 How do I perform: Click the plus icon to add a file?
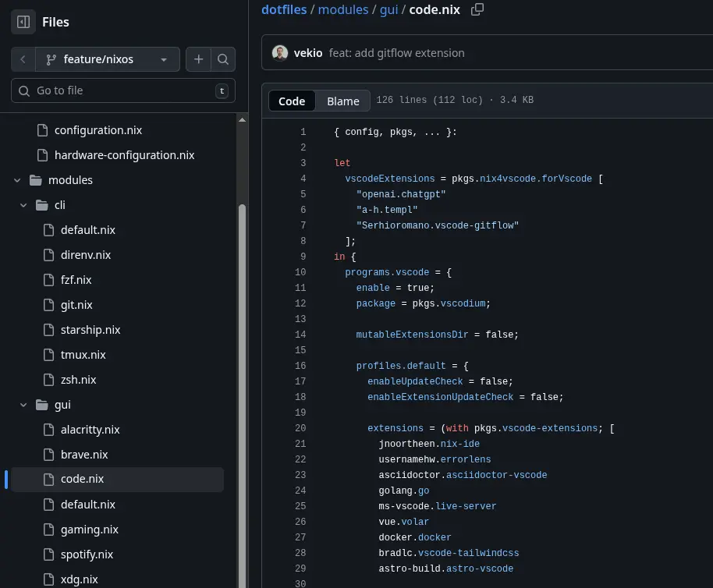(198, 58)
